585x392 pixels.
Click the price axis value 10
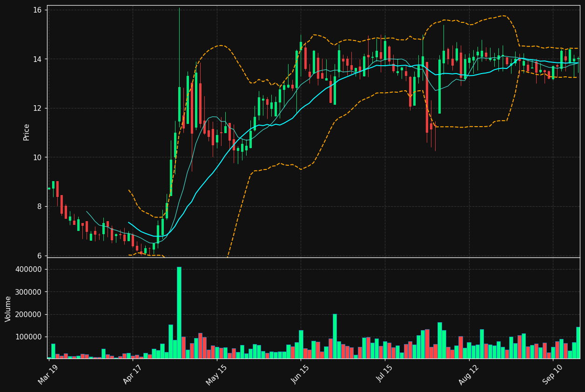38,157
